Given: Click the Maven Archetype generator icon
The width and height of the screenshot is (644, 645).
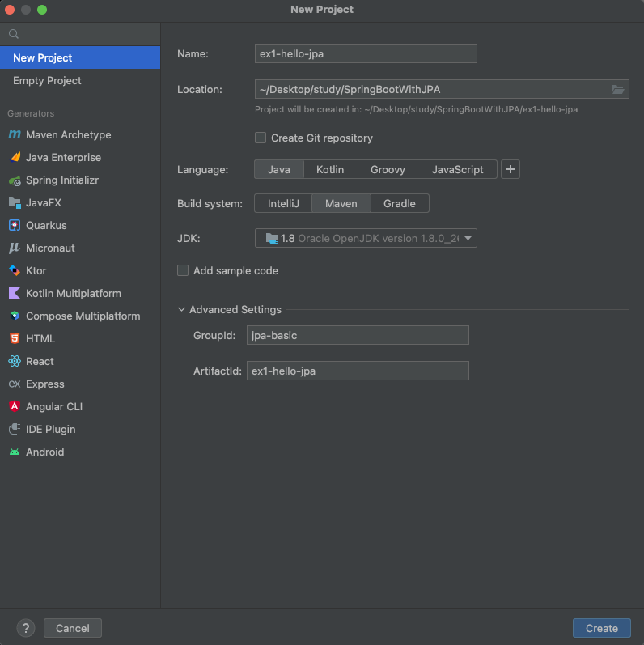Looking at the screenshot, I should pyautogui.click(x=15, y=134).
